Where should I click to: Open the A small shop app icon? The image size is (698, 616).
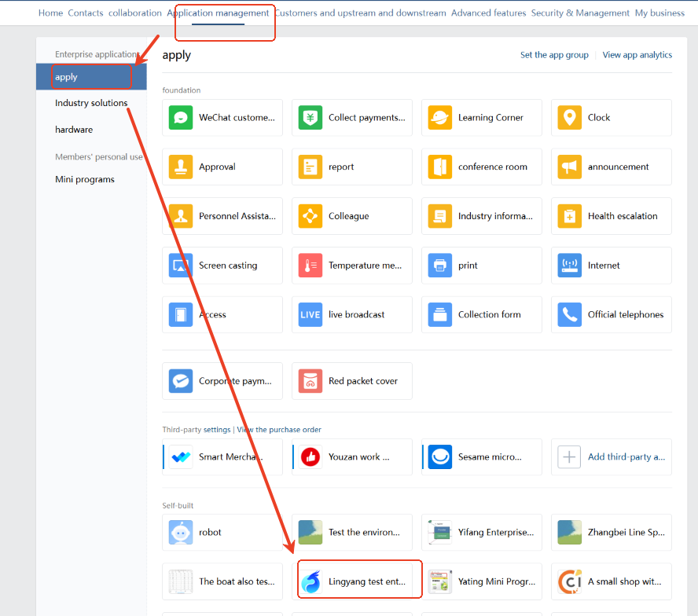coord(569,581)
